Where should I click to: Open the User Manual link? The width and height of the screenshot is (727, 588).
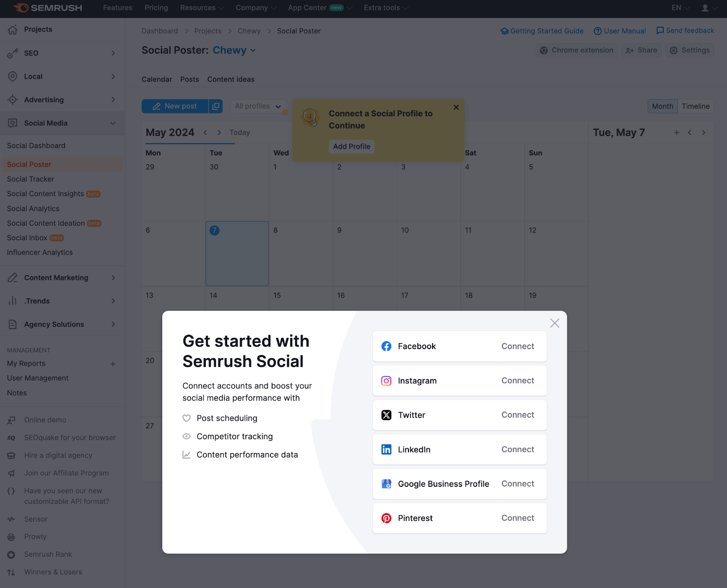pyautogui.click(x=620, y=31)
